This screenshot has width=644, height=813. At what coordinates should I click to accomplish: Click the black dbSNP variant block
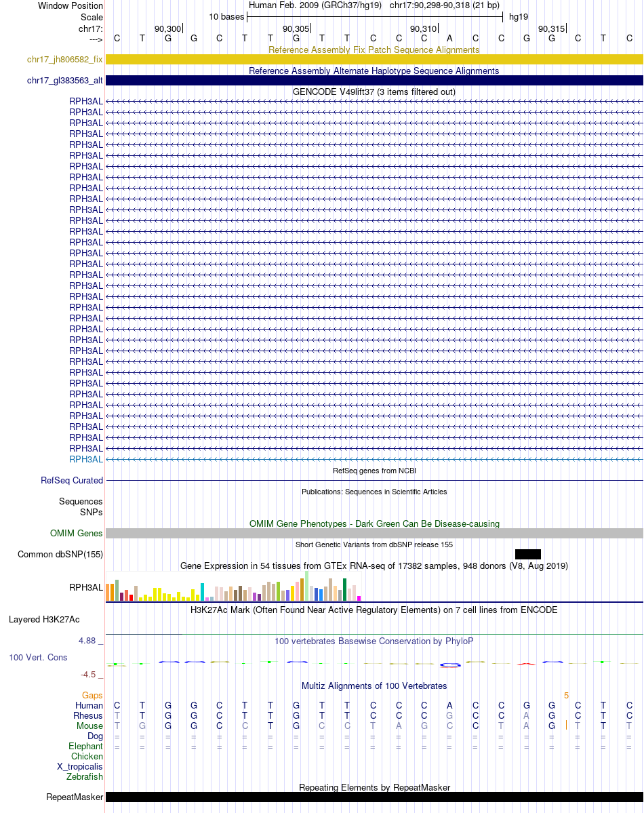click(528, 554)
